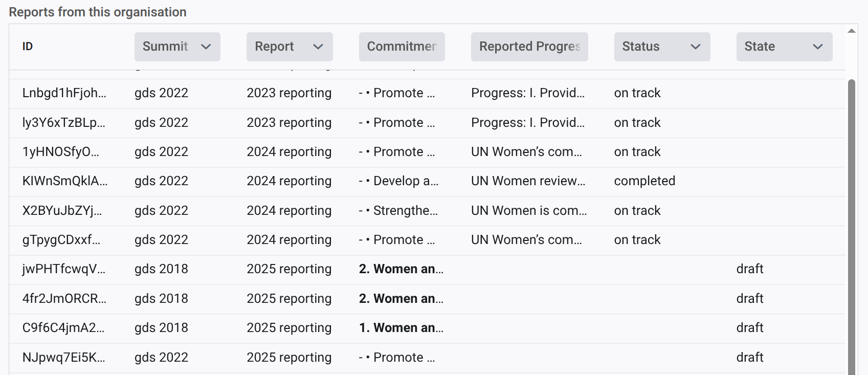
Task: Select report ID Lnbgd1hFjoh...
Action: [x=64, y=93]
